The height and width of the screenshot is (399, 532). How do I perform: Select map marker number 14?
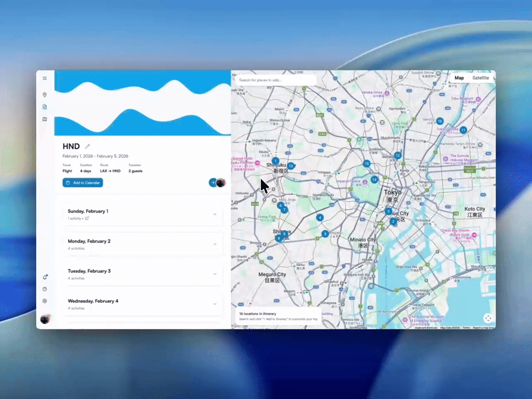(x=374, y=179)
